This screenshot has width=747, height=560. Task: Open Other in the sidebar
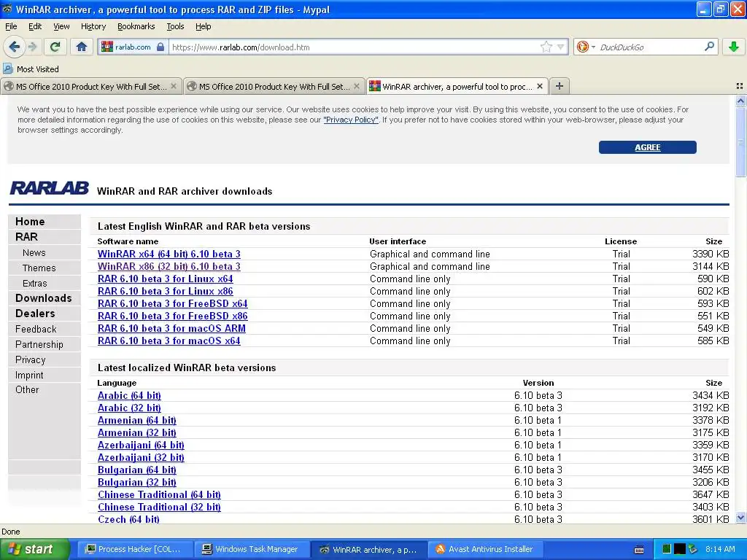27,389
